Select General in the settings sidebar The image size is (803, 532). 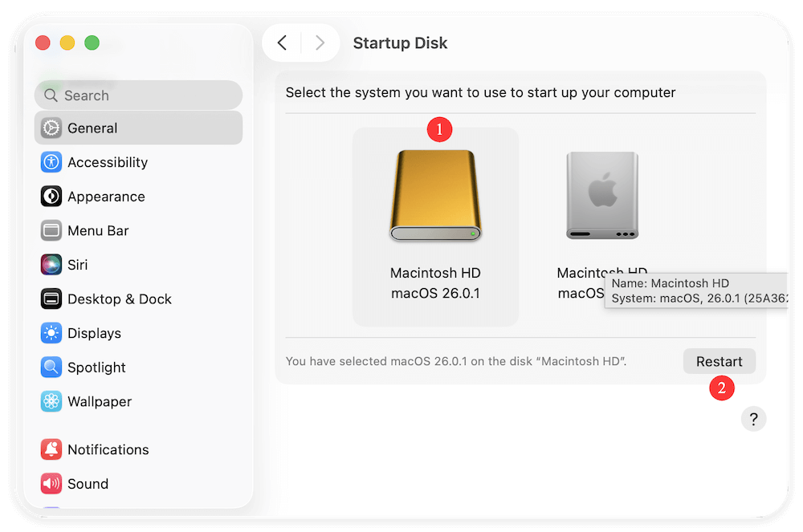coord(93,128)
